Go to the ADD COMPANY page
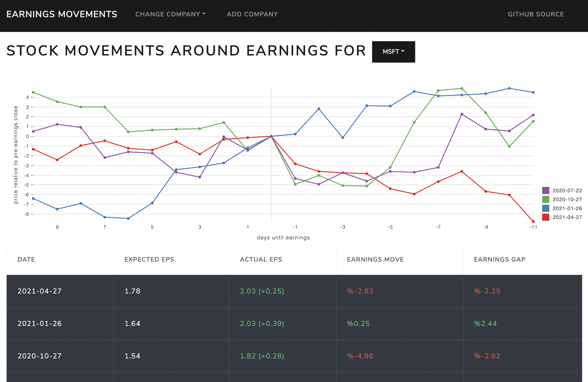 click(252, 14)
